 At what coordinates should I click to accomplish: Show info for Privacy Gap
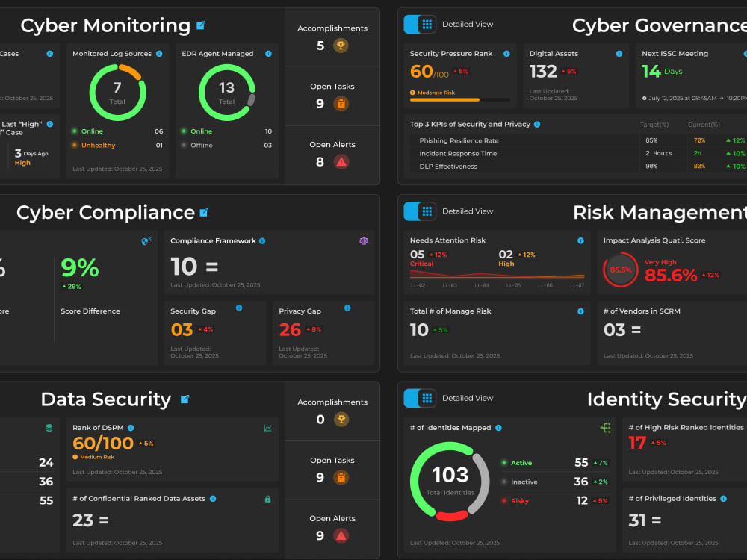click(x=347, y=308)
